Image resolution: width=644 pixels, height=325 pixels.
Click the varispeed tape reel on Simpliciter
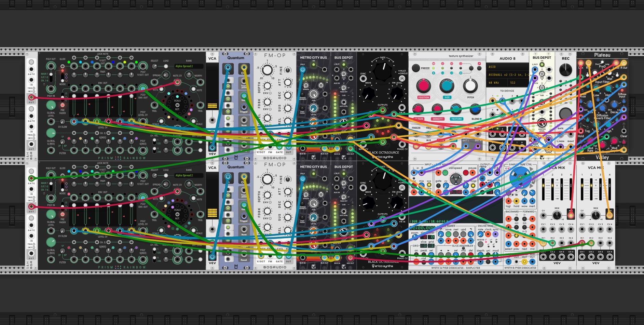point(455,179)
